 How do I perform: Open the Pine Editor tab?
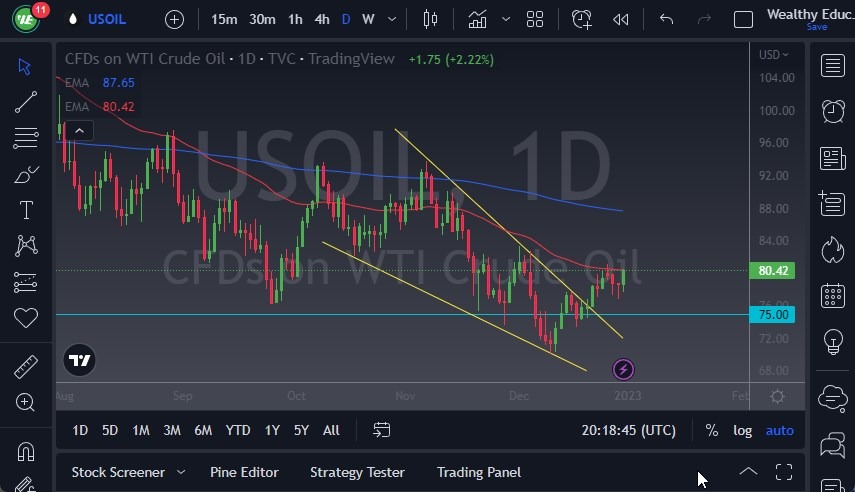click(x=244, y=472)
